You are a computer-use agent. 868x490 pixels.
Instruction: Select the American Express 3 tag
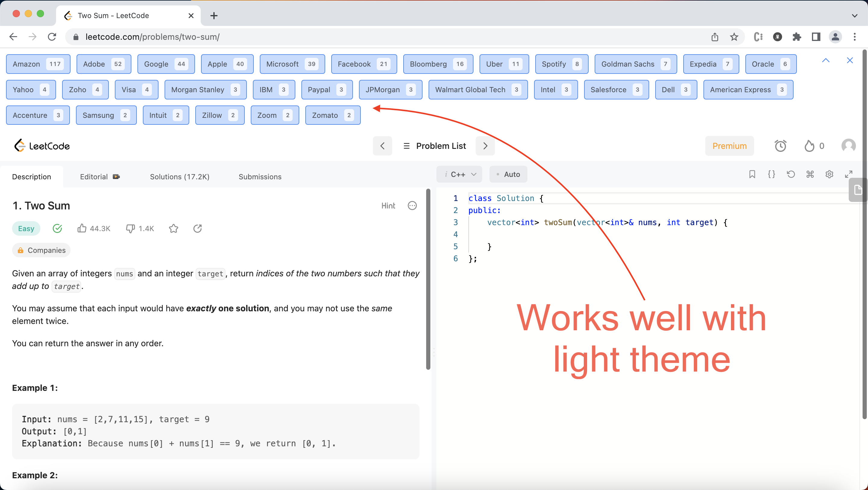tap(748, 89)
